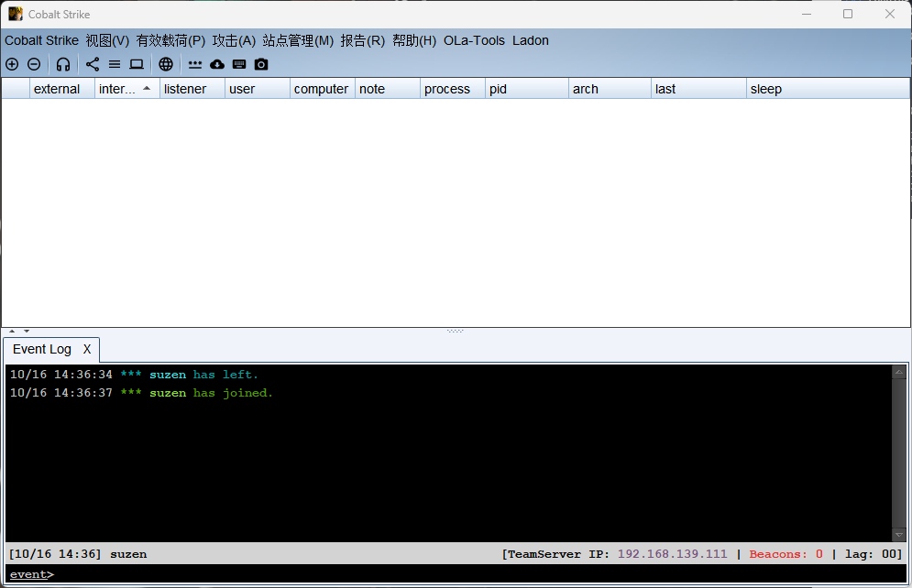Click event log scrollbar up arrow
Image resolution: width=912 pixels, height=588 pixels.
[898, 372]
